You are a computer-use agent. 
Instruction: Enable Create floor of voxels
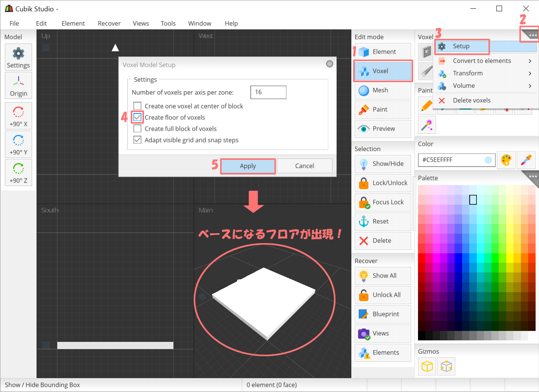tap(137, 117)
